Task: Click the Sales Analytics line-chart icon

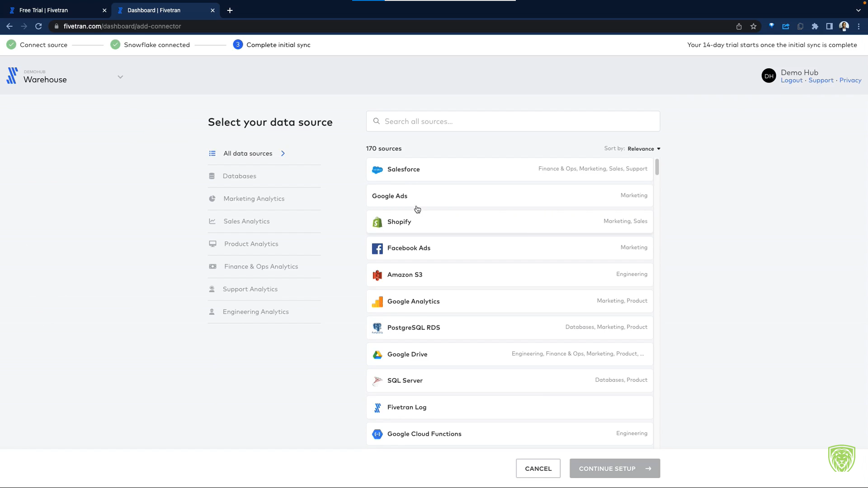Action: (x=212, y=221)
